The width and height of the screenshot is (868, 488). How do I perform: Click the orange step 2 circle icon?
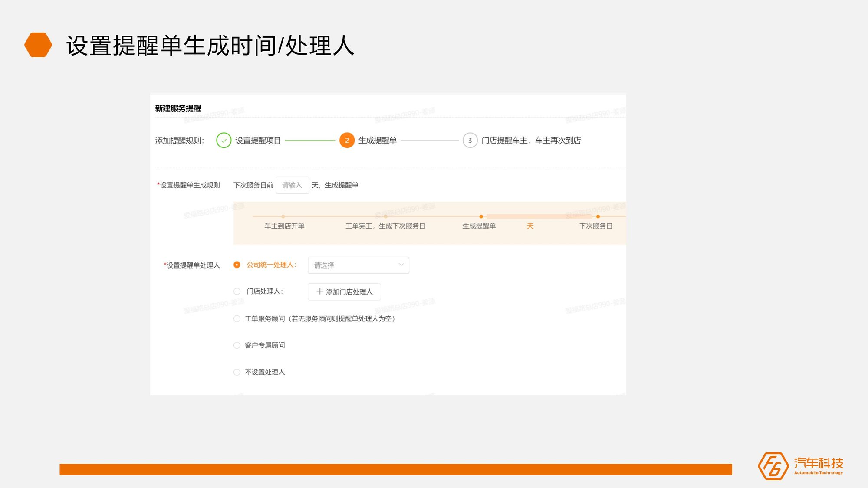click(347, 141)
